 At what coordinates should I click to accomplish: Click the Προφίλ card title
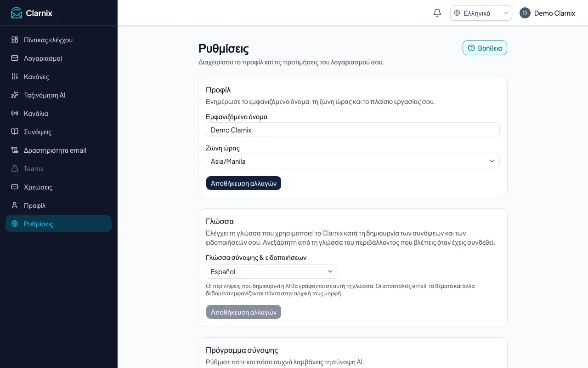pyautogui.click(x=218, y=90)
